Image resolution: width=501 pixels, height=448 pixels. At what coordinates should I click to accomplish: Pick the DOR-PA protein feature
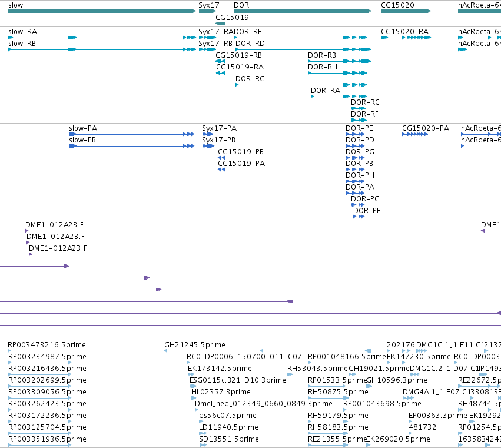pos(355,193)
